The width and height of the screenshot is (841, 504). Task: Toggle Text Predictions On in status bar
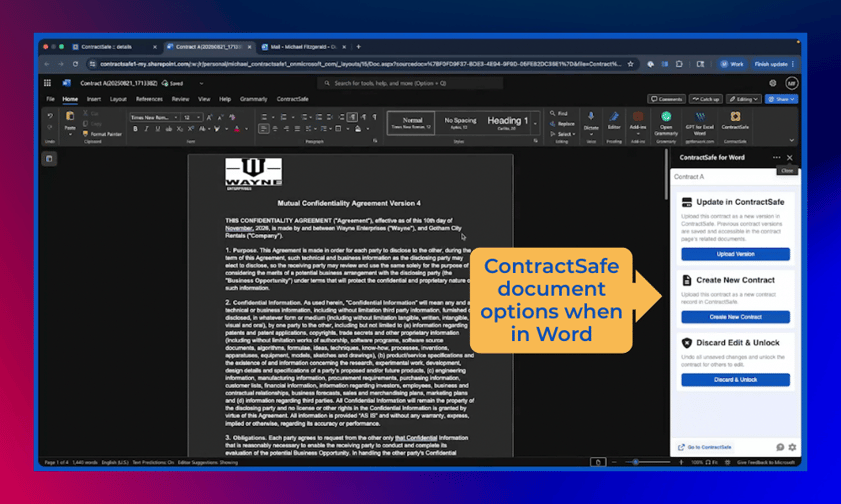pos(153,462)
